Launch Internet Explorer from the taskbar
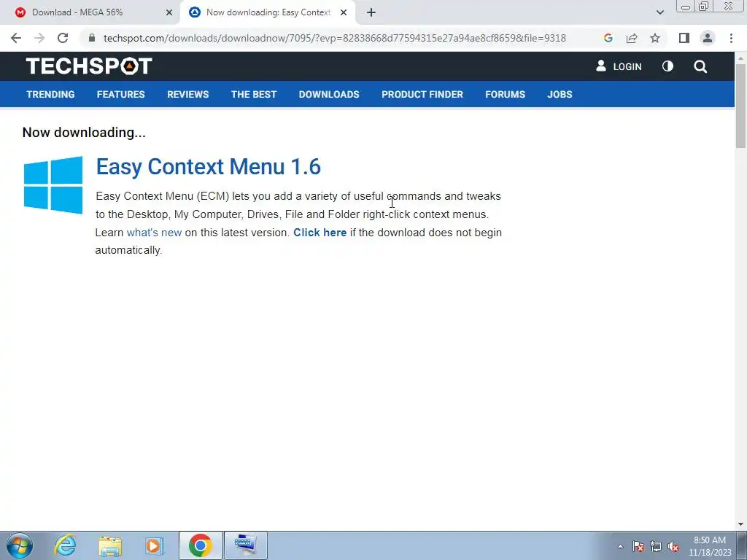Screen dimensions: 747x560 pyautogui.click(x=65, y=545)
